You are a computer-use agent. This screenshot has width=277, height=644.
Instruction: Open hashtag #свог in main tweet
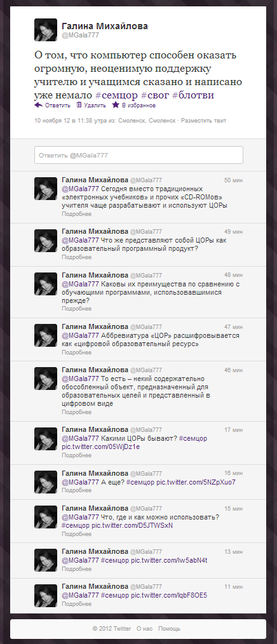coord(154,95)
